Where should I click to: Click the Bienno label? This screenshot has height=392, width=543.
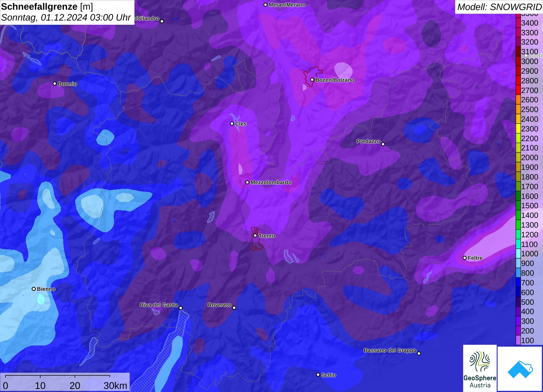(46, 289)
